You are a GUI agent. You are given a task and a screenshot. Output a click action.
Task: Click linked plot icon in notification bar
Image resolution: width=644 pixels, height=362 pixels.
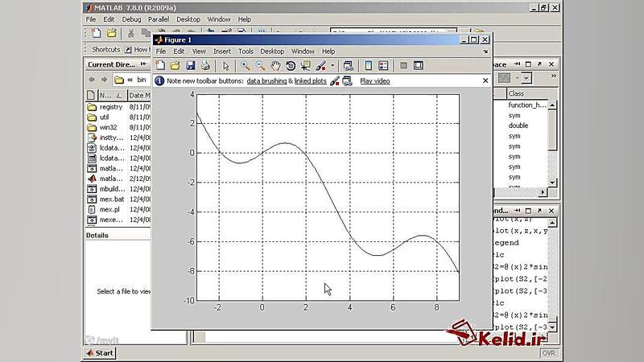347,81
